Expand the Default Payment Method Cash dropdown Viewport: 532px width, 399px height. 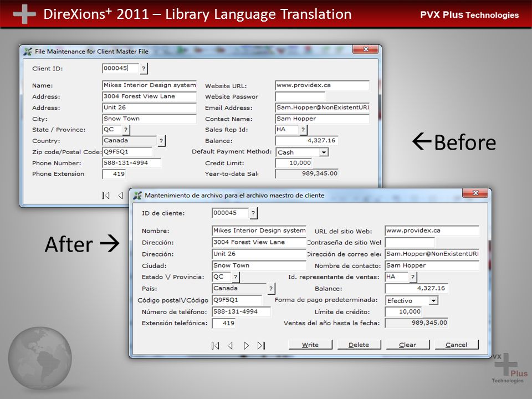(324, 152)
